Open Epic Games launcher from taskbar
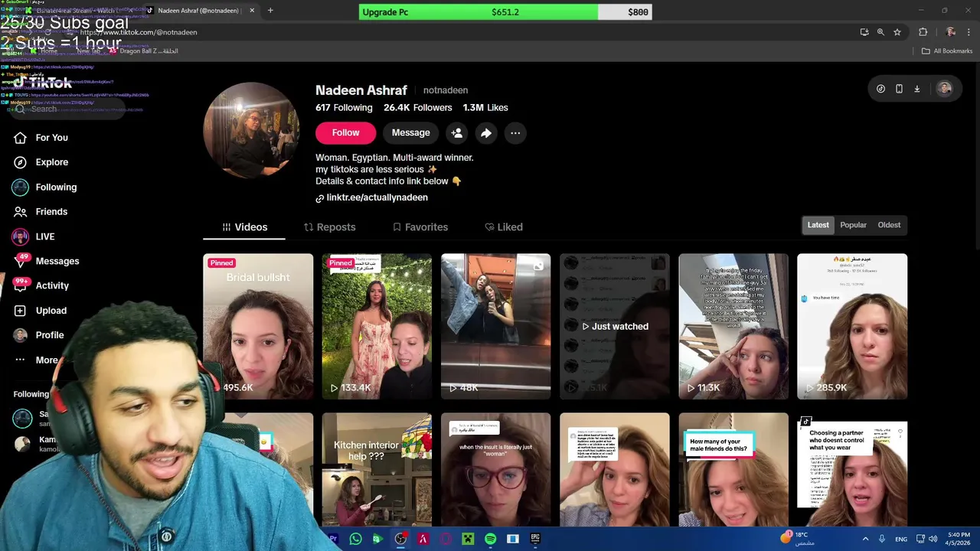This screenshot has width=980, height=551. point(535,539)
